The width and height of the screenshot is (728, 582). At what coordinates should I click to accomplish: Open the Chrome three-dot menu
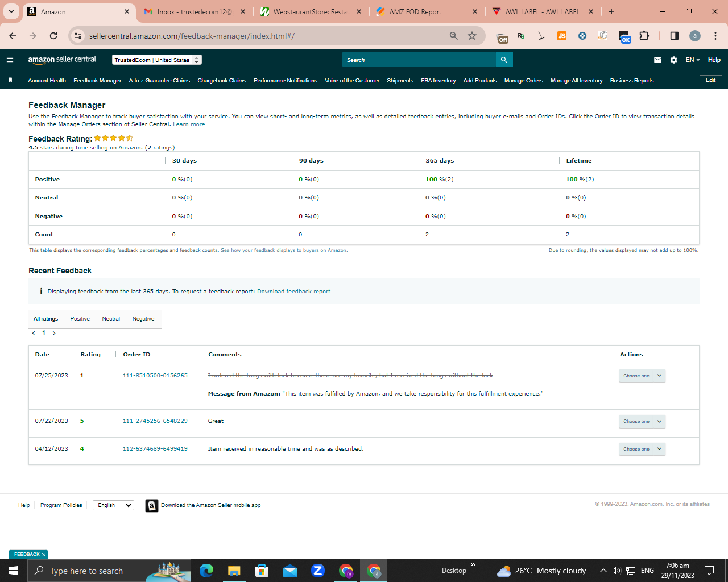(715, 36)
